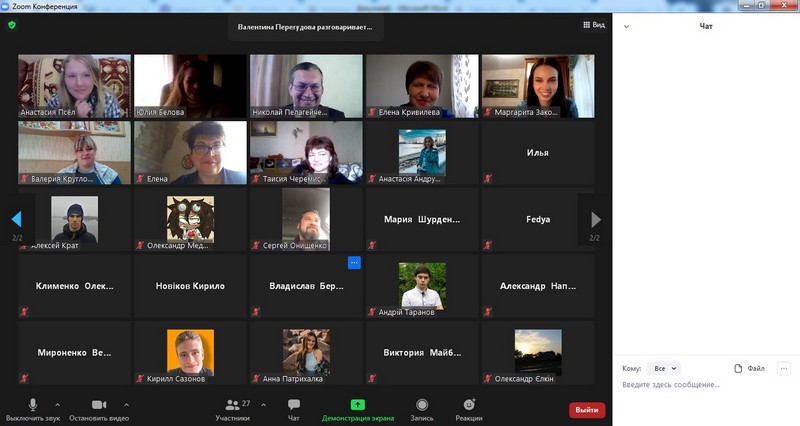Click Анастасія Андру profile picture tile
Viewport: 800px width, 426px height.
coord(422,152)
